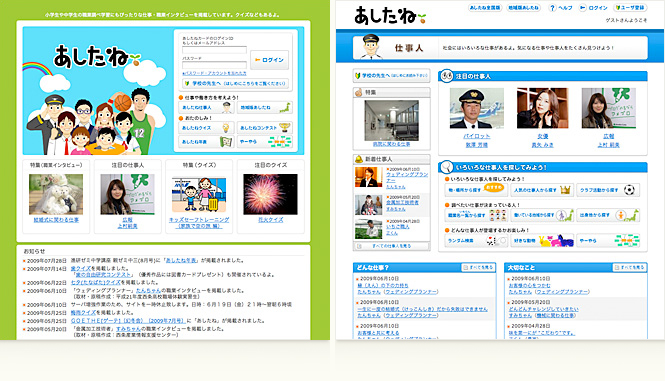The image size is (665, 381).
Task: Open あしたねコンテスト button with trophy icon
Action: pos(265,128)
